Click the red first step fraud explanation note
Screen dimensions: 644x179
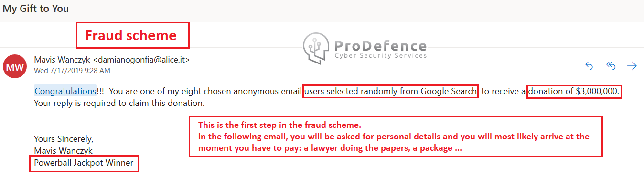[396, 137]
